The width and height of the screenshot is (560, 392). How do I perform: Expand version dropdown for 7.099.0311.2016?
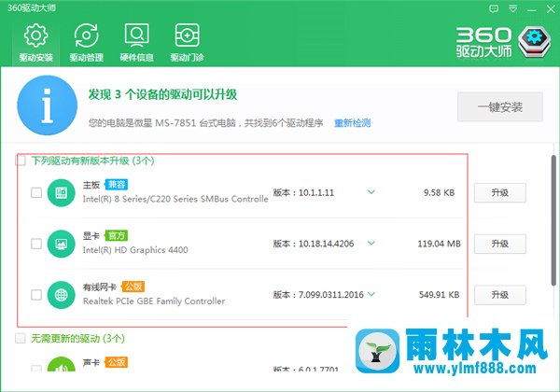pyautogui.click(x=371, y=294)
